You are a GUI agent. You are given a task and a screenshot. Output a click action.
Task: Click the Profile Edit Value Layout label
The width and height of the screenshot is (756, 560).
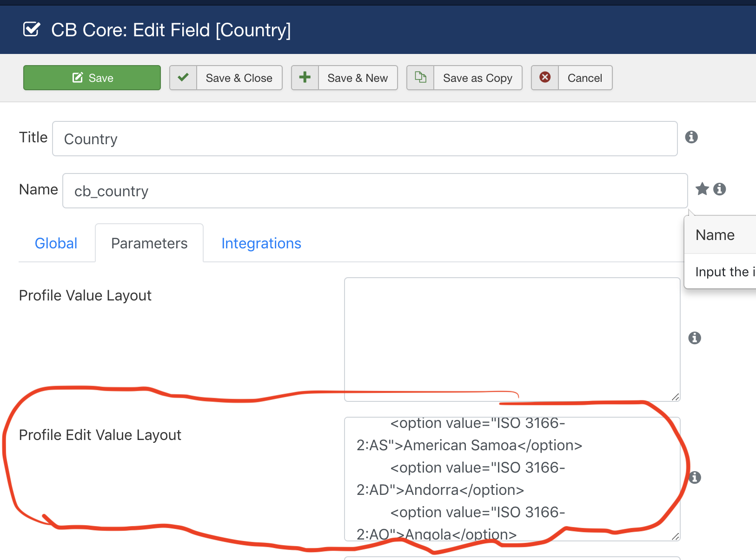[100, 435]
